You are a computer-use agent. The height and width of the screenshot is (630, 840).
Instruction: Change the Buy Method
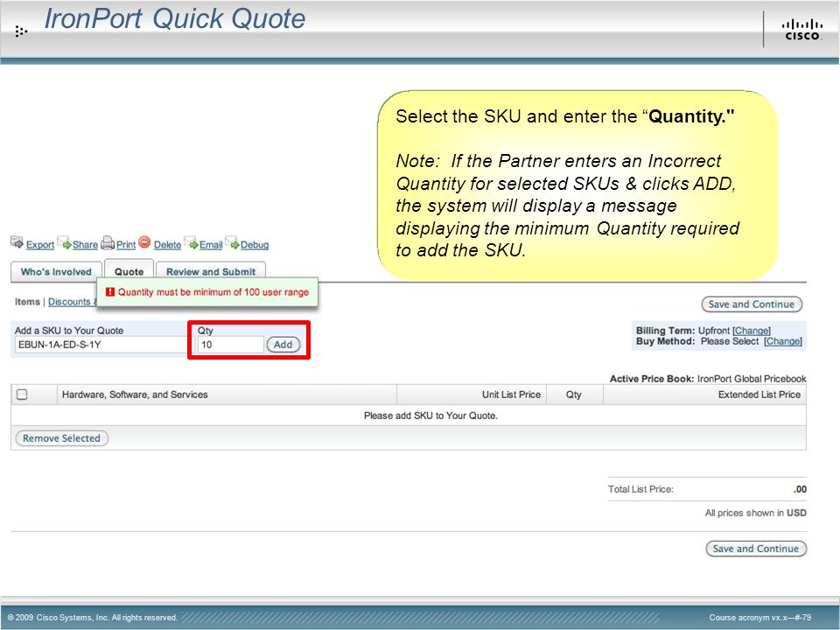(782, 341)
